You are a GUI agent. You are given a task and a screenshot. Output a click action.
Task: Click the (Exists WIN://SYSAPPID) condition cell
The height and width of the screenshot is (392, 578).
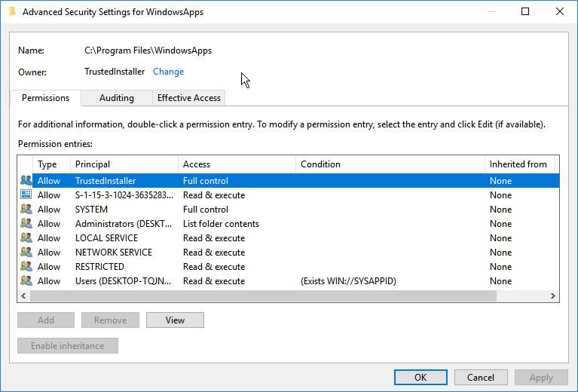click(x=348, y=281)
